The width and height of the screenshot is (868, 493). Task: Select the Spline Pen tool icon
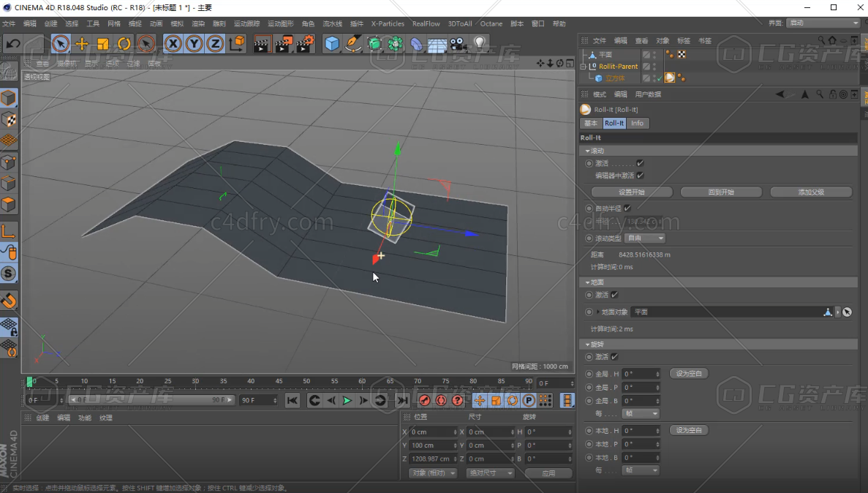point(352,44)
